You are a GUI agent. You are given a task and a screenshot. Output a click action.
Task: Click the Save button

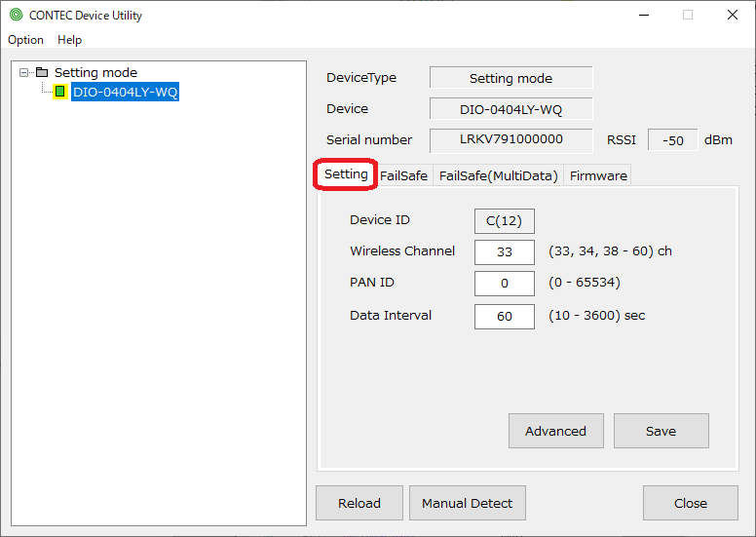661,431
